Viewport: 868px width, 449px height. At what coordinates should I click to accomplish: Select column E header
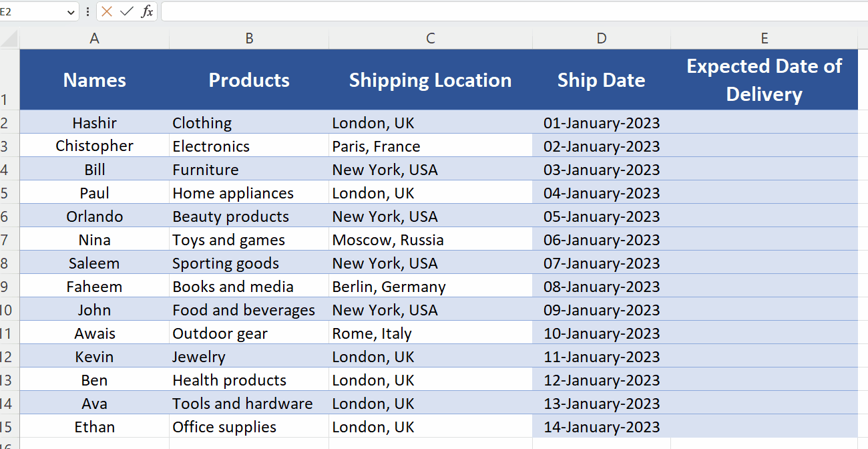[x=765, y=39]
